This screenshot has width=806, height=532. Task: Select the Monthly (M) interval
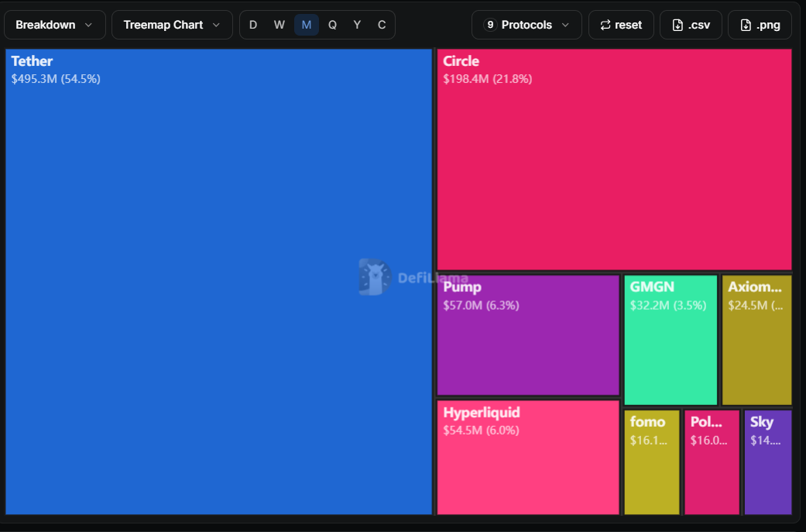tap(307, 25)
